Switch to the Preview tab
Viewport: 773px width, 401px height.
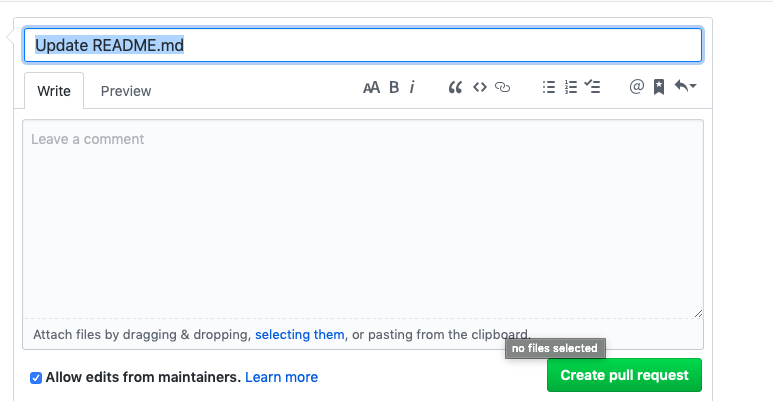click(126, 91)
